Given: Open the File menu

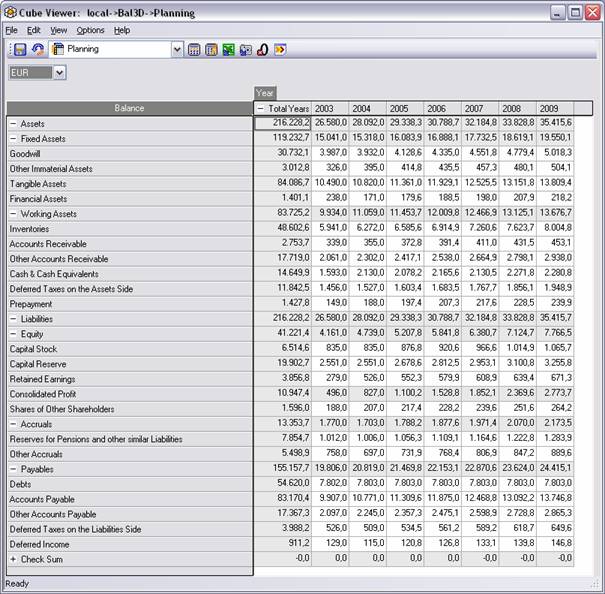Looking at the screenshot, I should pos(12,31).
